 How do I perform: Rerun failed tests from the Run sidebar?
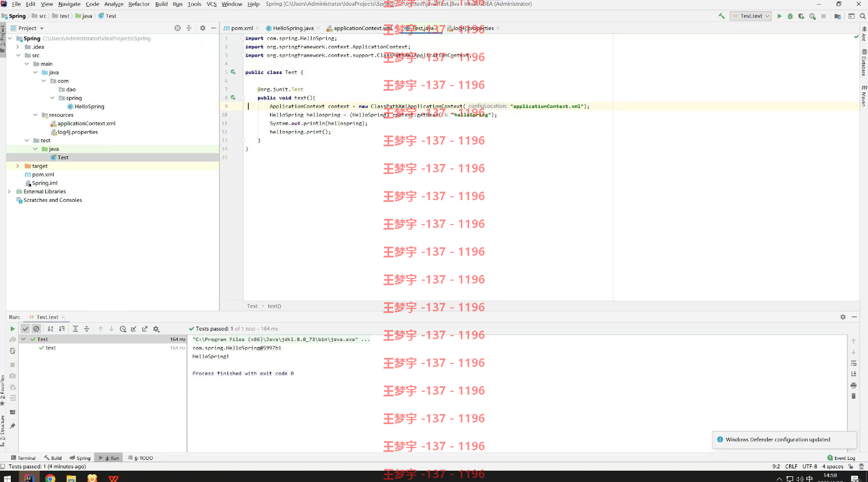12,340
